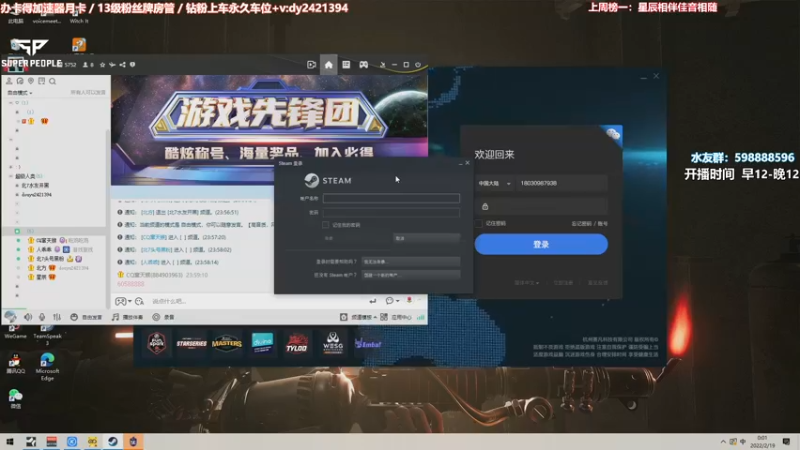Open the 频道模板 channel template menu

click(358, 317)
